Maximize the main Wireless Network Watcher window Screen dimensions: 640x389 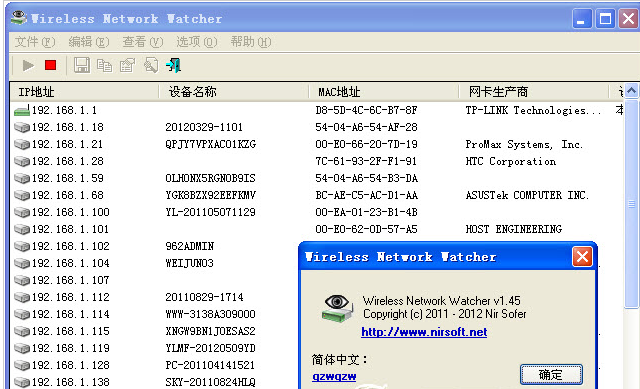coord(605,19)
